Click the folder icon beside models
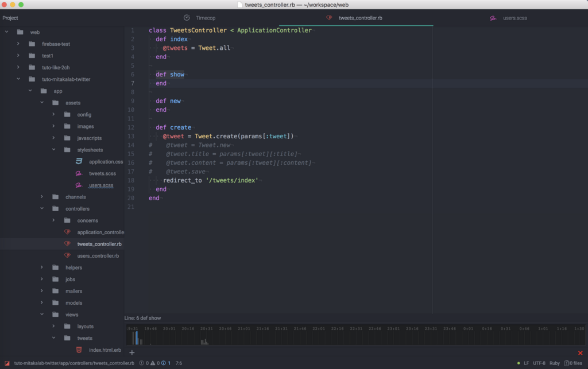 tap(56, 302)
